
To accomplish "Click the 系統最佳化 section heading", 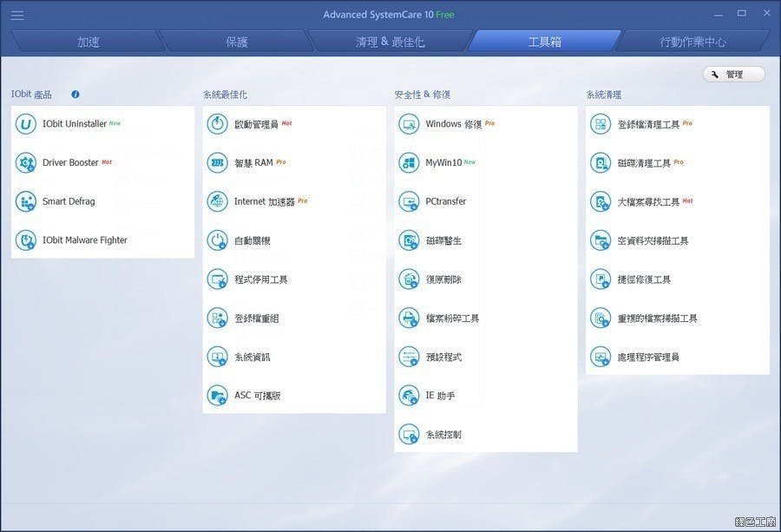I will click(x=225, y=94).
